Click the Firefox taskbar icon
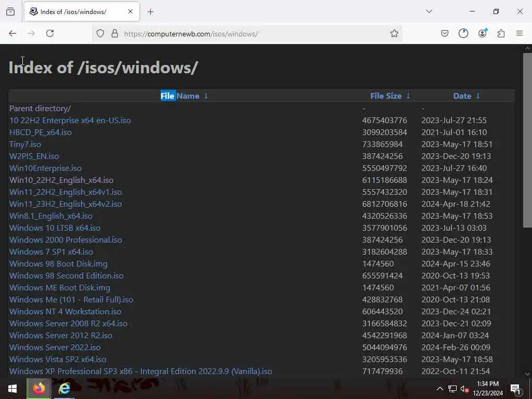Screen dimensions: 532x399 [x=38, y=389]
